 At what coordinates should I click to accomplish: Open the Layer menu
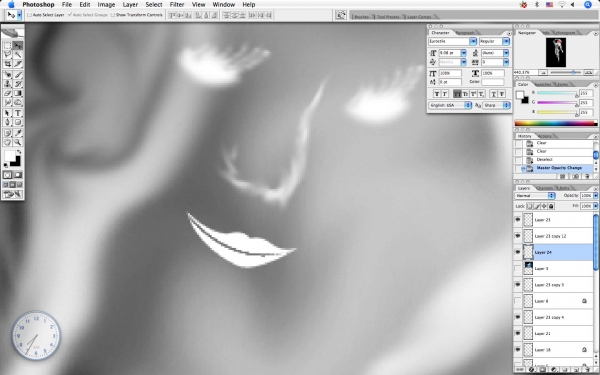click(130, 5)
